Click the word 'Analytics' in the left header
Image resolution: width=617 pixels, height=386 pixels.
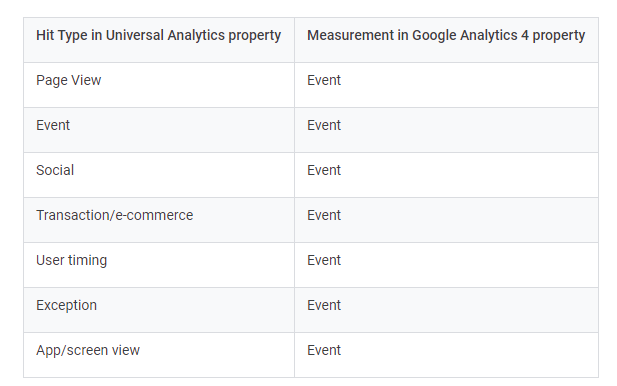[196, 36]
